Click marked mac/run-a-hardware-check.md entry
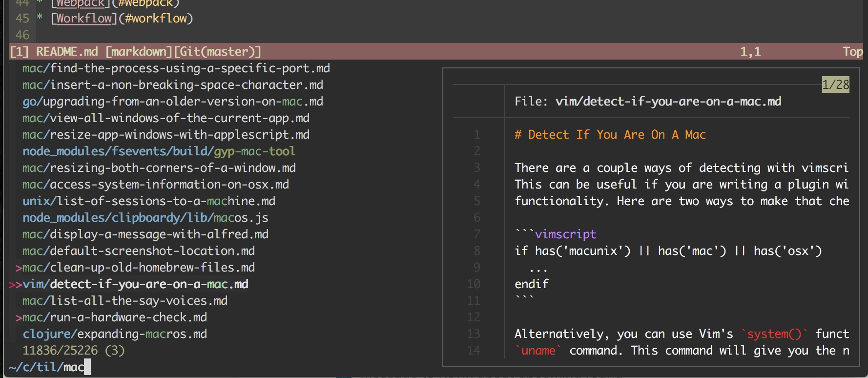This screenshot has height=378, width=868. [114, 317]
